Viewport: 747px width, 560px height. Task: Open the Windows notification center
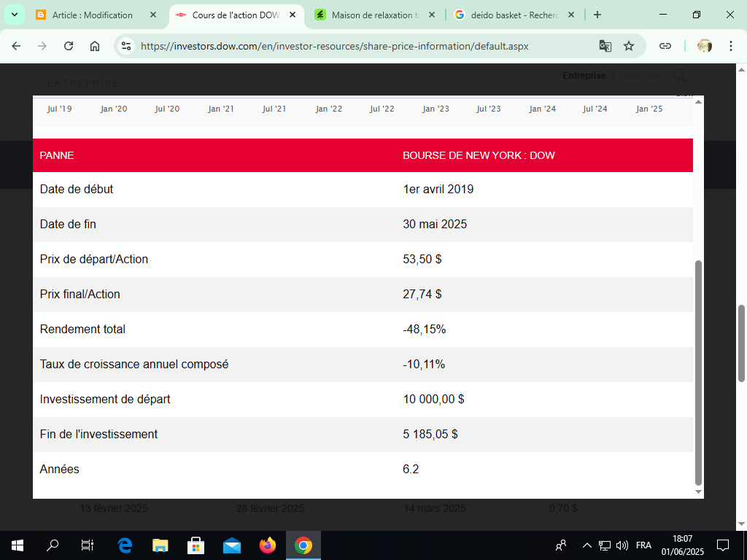click(723, 545)
